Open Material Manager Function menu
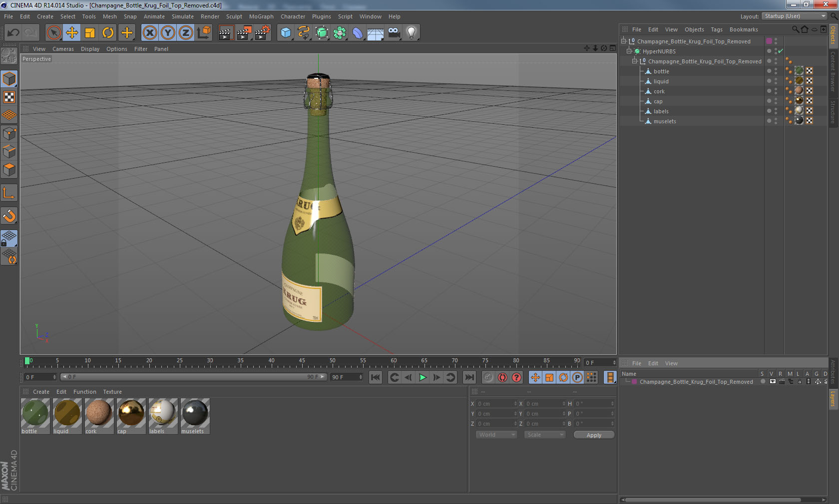 (x=85, y=392)
